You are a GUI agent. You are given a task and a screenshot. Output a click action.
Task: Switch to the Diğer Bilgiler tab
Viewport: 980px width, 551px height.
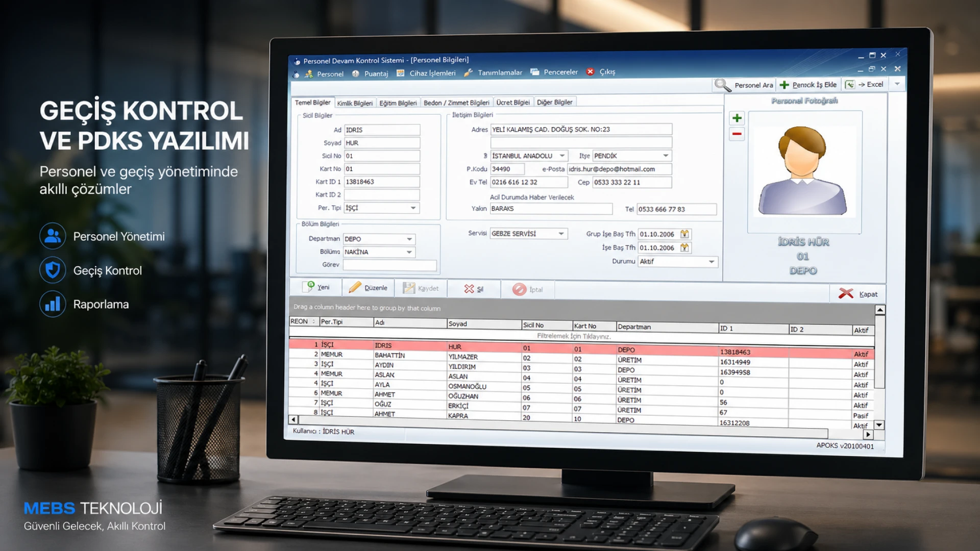pos(554,102)
